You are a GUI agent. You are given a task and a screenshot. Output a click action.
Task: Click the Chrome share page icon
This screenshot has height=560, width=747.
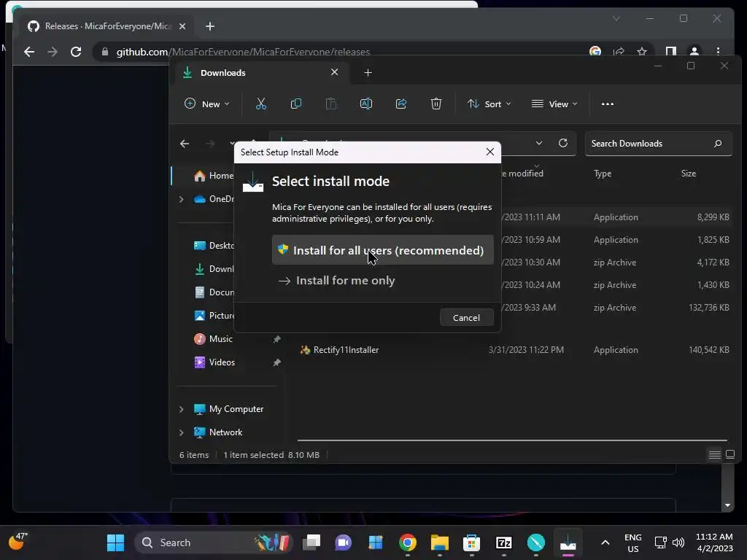[619, 52]
